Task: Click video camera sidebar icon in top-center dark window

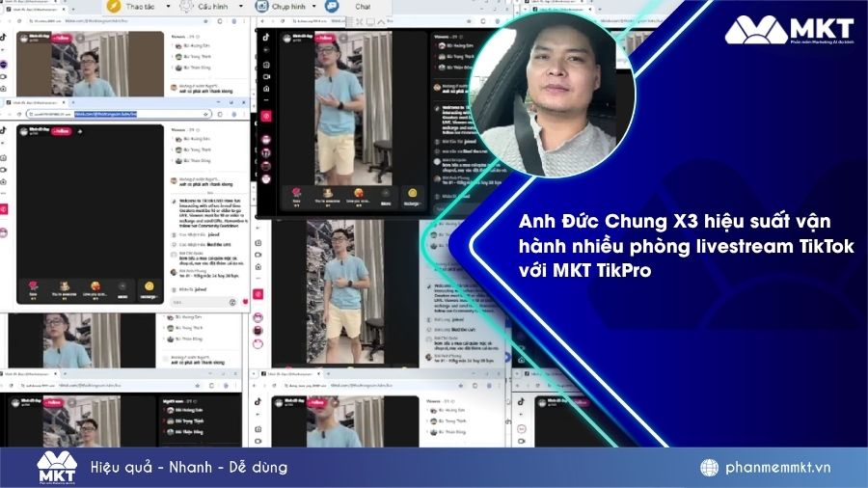Action: tap(266, 77)
